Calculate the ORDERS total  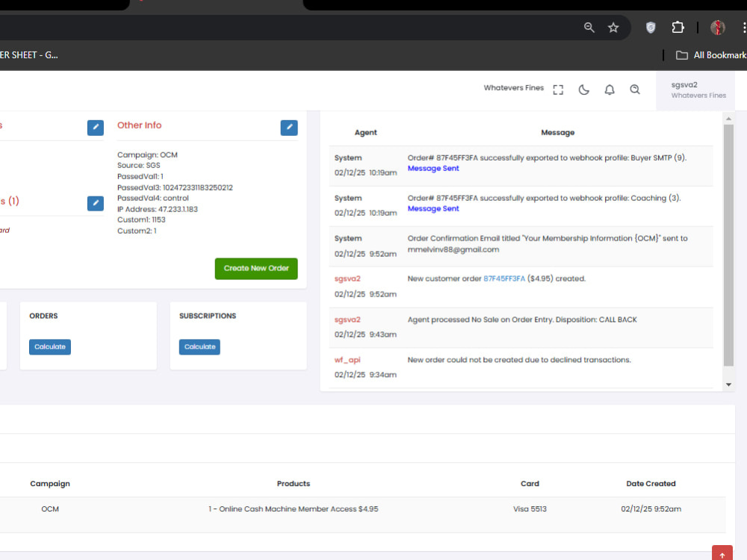[x=50, y=346]
